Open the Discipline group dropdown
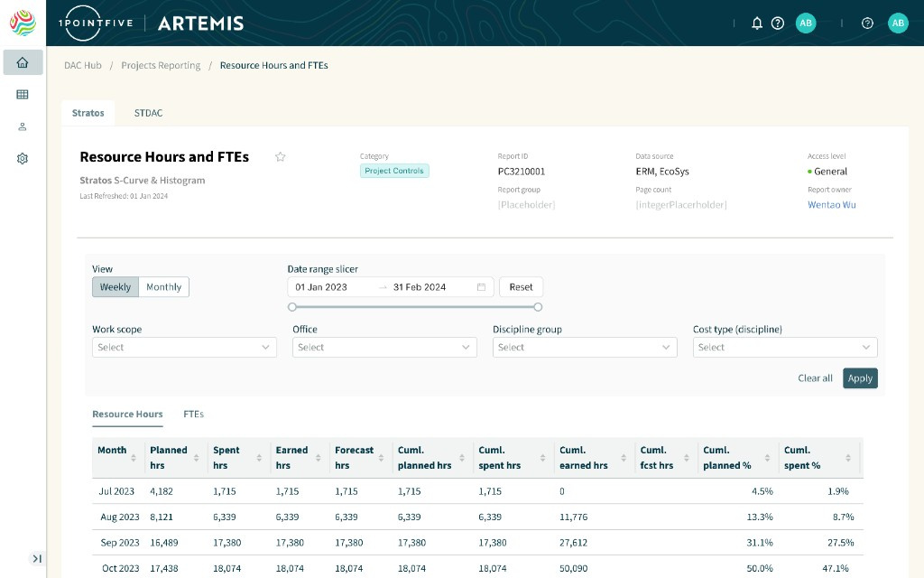924x578 pixels. (585, 348)
